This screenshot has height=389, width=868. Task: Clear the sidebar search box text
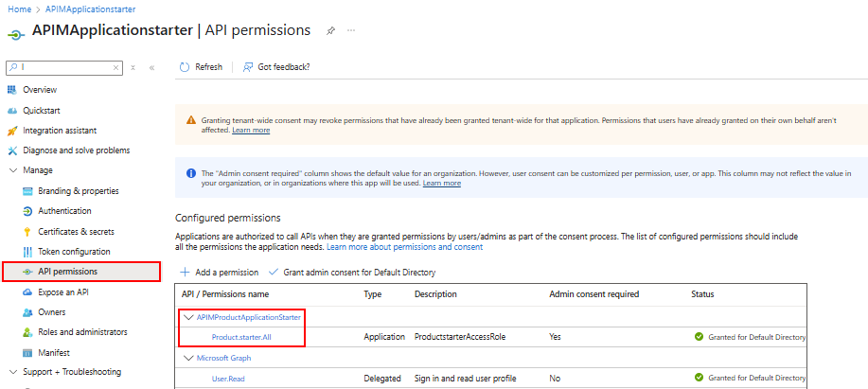coord(116,68)
